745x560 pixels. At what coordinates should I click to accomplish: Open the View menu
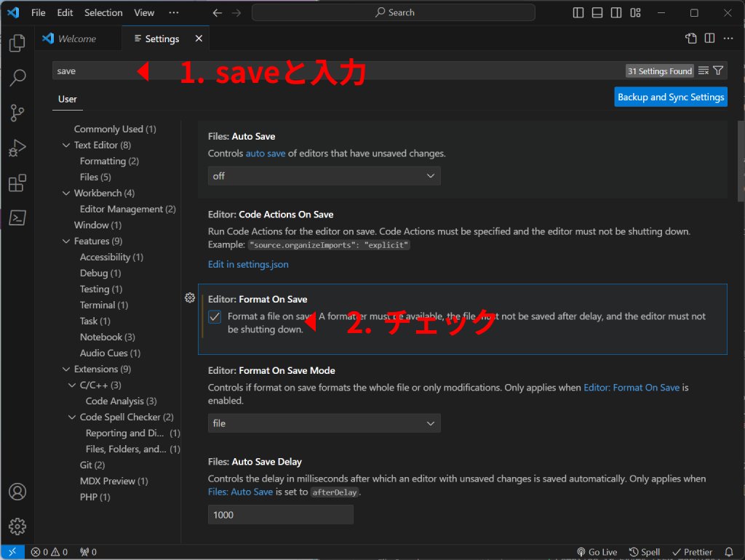[x=144, y=13]
